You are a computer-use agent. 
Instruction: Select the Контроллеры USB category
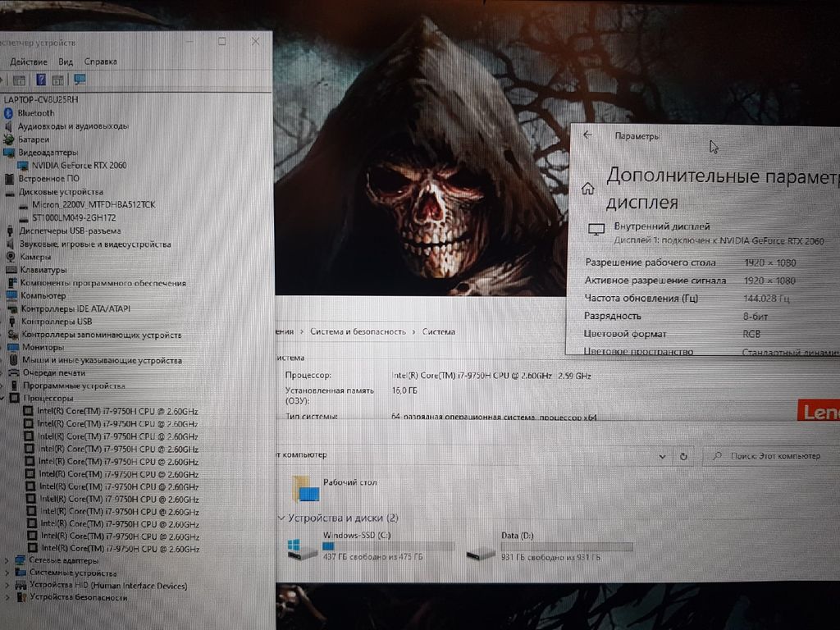tap(57, 322)
